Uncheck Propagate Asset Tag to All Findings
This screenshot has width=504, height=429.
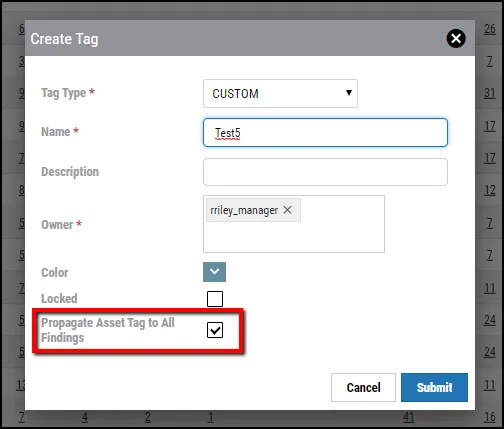215,330
